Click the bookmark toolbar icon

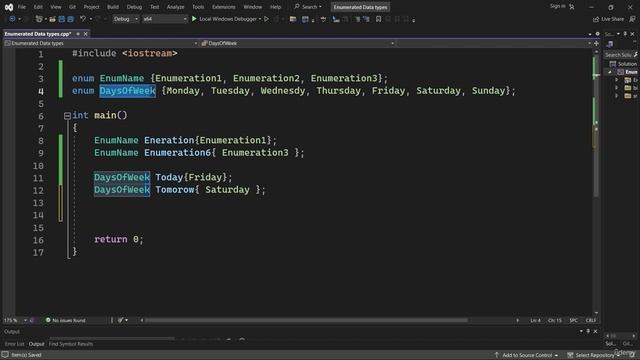(378, 19)
